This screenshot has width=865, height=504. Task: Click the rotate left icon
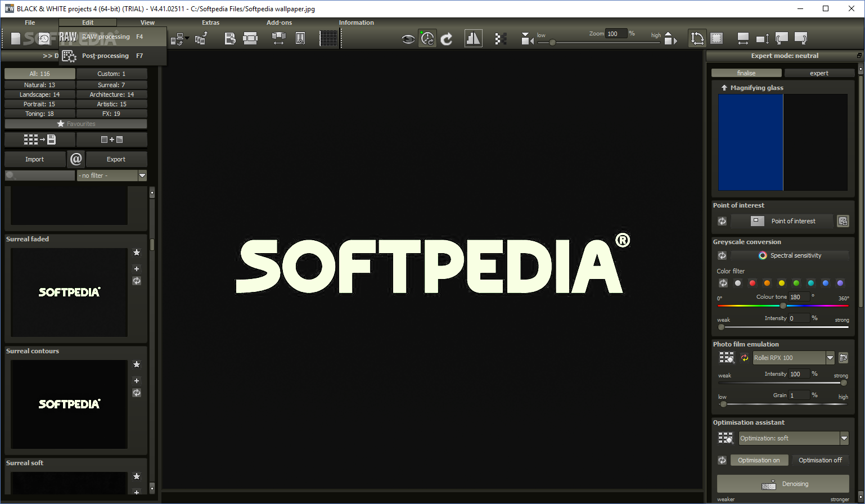782,38
